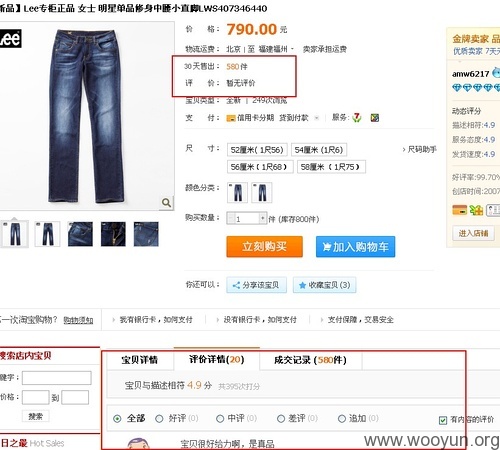This screenshot has height=450, width=500.
Task: Select the 好评 radio button
Action: [x=159, y=419]
